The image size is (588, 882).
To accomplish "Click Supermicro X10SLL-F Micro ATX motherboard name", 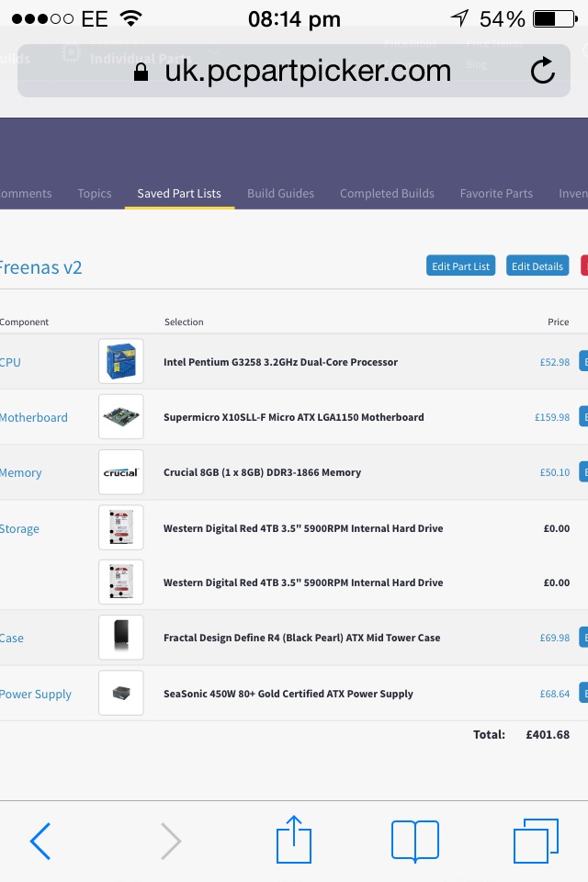I will point(294,417).
